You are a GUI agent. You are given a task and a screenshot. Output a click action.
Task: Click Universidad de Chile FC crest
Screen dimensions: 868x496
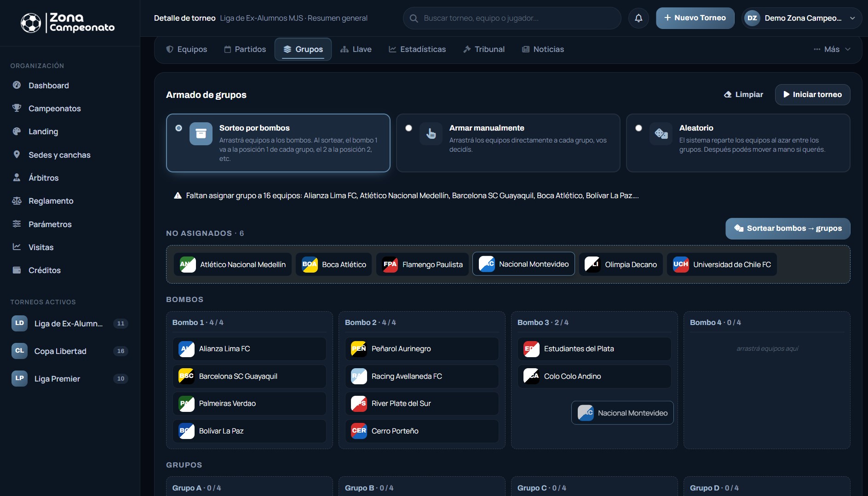point(681,264)
